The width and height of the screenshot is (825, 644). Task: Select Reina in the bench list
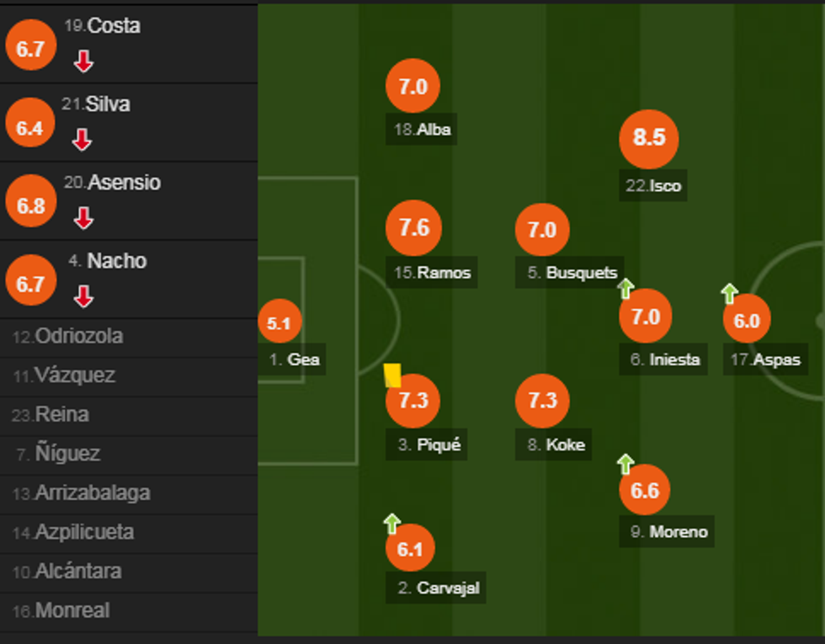[x=61, y=415]
